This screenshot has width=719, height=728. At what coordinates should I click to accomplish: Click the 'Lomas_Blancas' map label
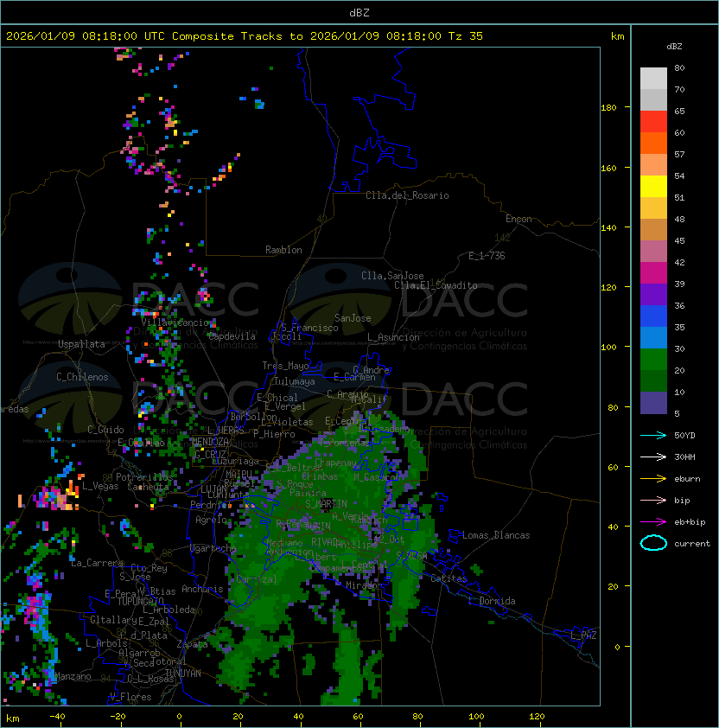tap(496, 535)
